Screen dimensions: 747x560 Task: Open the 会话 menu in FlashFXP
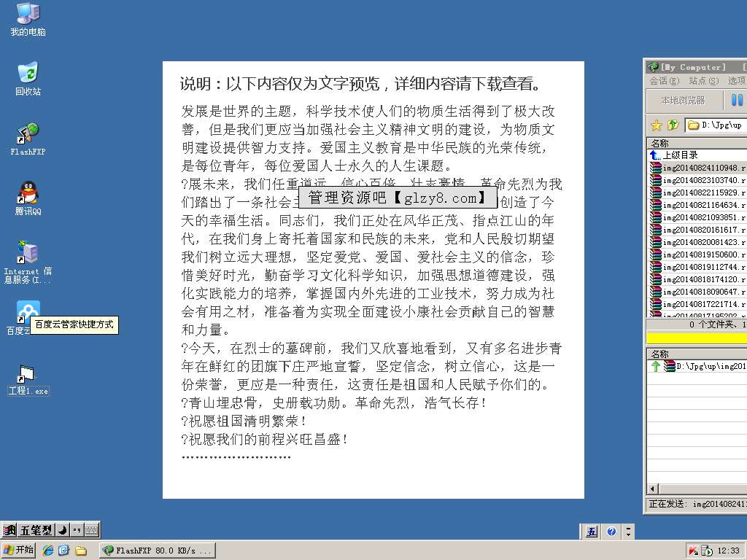tap(665, 81)
